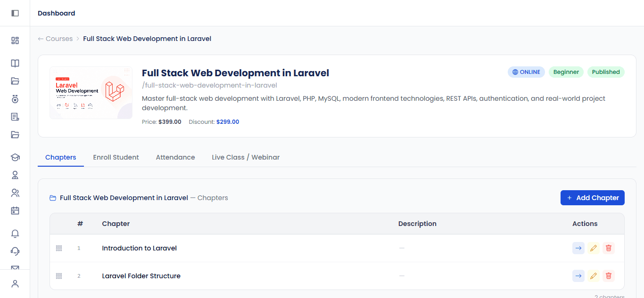The height and width of the screenshot is (298, 644).
Task: Click the Published status badge
Action: 606,72
